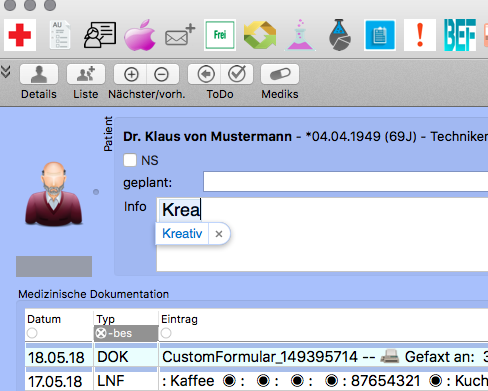Viewport: 488px width, 391px height.
Task: Click the Typ column header
Action: tap(106, 319)
